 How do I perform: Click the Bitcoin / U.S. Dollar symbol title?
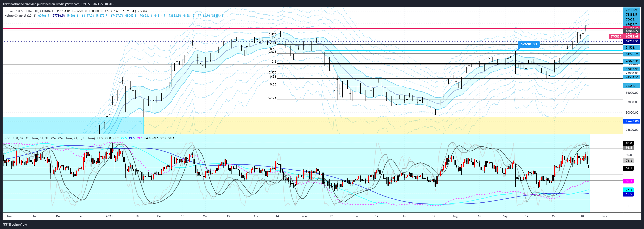[22, 11]
